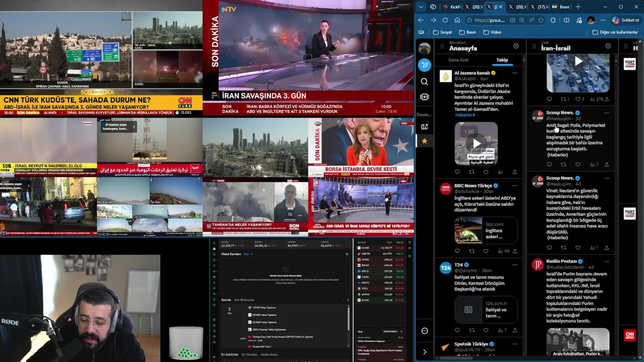The height and width of the screenshot is (362, 644).
Task: Open a new browser tab with plus button
Action: pyautogui.click(x=578, y=7)
